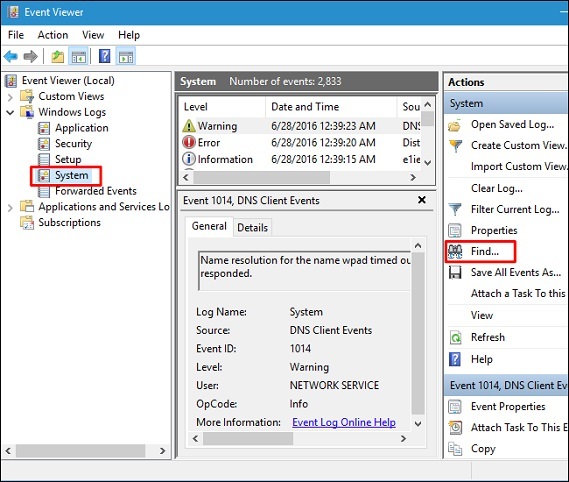The height and width of the screenshot is (482, 569).
Task: Expand Applications and Services Logs node
Action: point(10,207)
